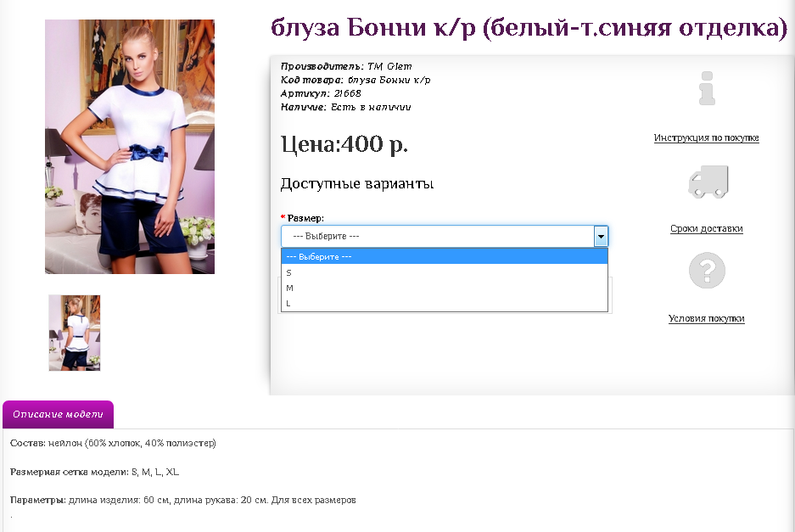Image resolution: width=795 pixels, height=532 pixels.
Task: Select the '--- Выберите ---' list option
Action: click(444, 256)
